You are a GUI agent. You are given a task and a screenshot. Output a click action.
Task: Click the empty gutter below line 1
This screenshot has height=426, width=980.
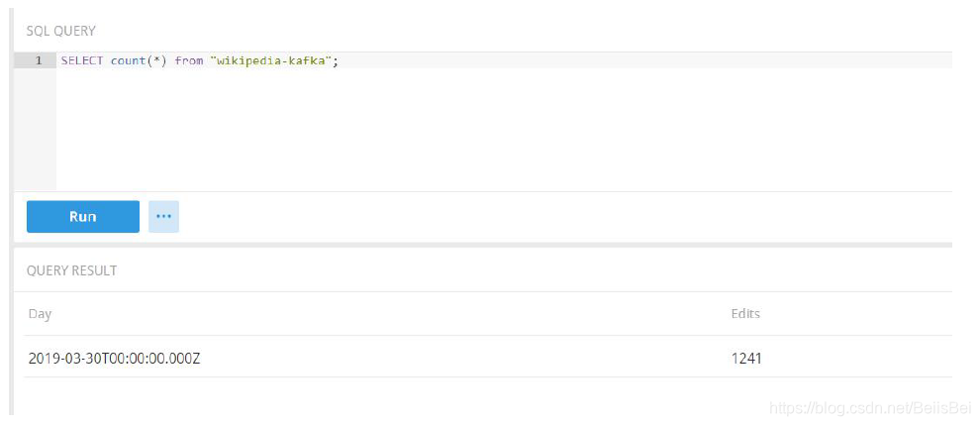tap(35, 129)
